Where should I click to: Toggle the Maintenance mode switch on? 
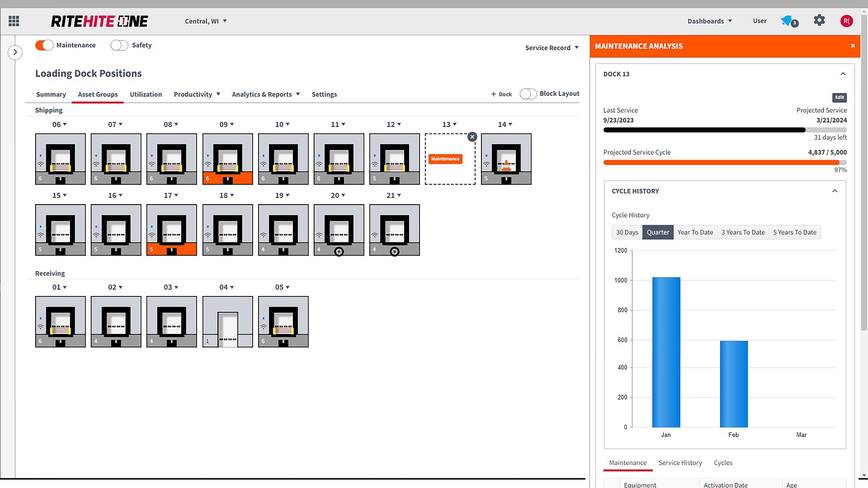tap(44, 44)
